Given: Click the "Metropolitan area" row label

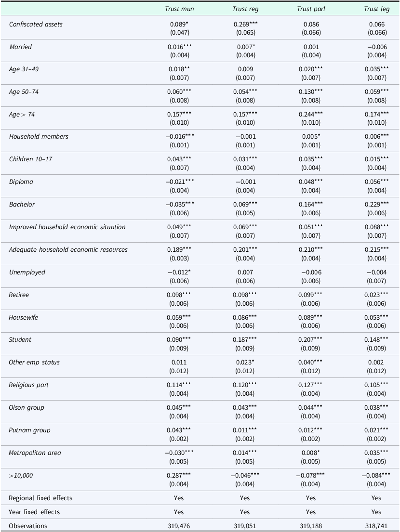Looking at the screenshot, I should 35,453.
